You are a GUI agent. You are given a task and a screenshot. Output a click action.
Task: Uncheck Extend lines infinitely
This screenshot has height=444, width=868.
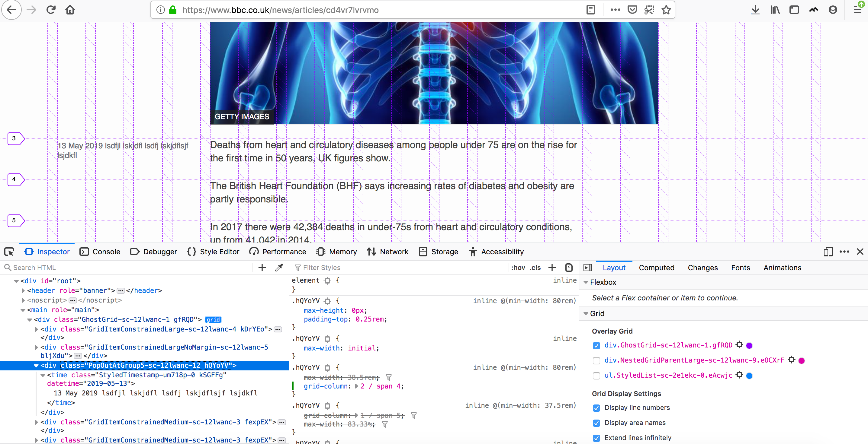pyautogui.click(x=596, y=438)
